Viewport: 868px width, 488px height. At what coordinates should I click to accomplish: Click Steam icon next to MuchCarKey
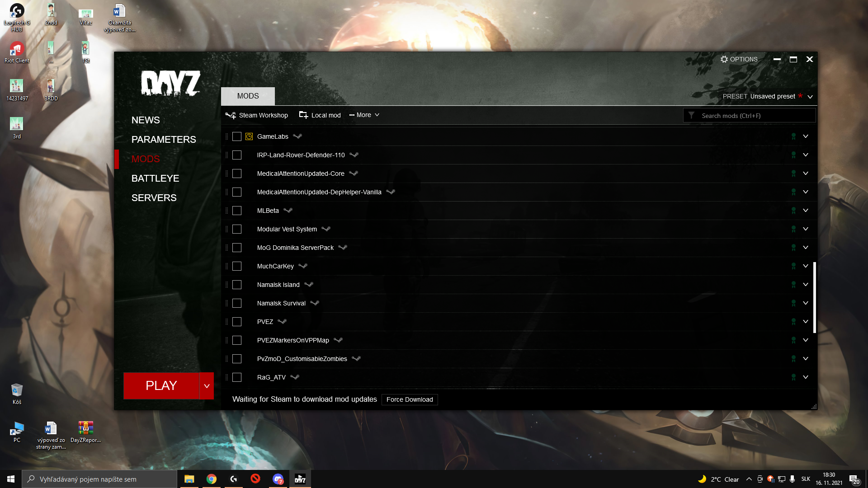(303, 266)
